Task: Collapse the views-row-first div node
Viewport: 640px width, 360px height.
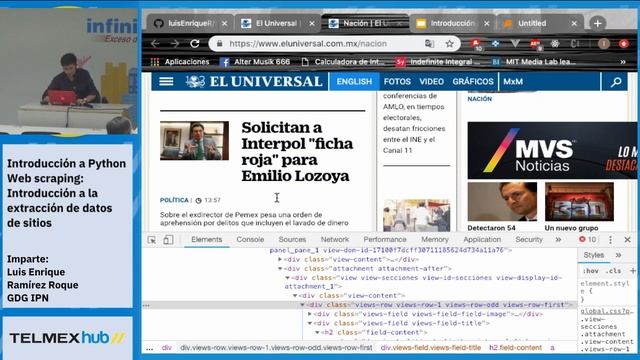Action: click(302, 305)
